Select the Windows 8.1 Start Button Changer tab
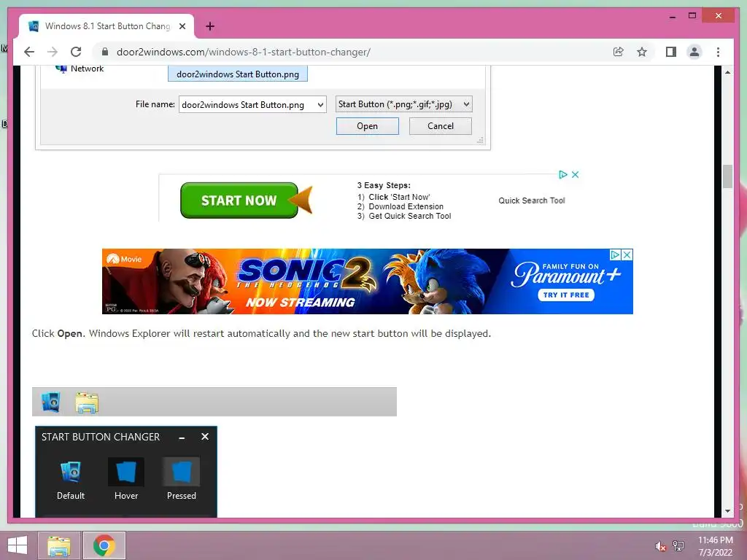This screenshot has height=560, width=747. coord(107,26)
